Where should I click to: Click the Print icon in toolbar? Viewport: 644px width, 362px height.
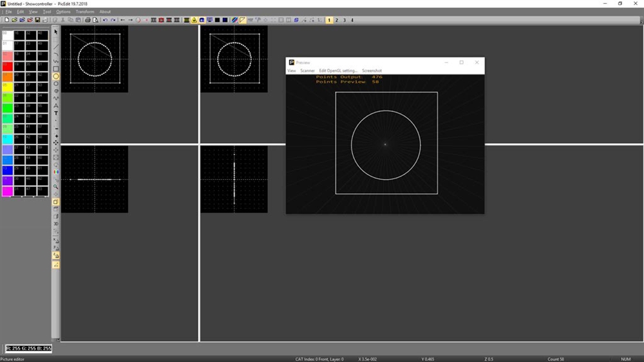[88, 20]
